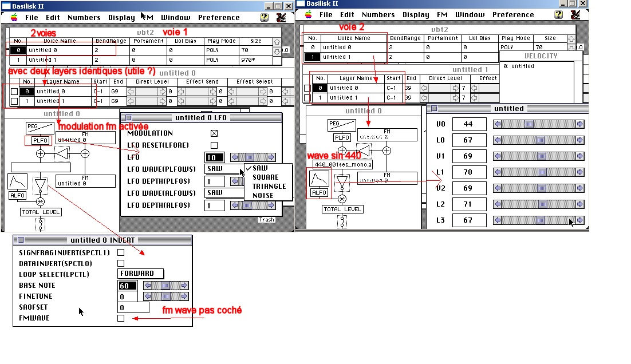Open the Display menu in the right window
The image size is (631, 364).
pyautogui.click(x=416, y=15)
